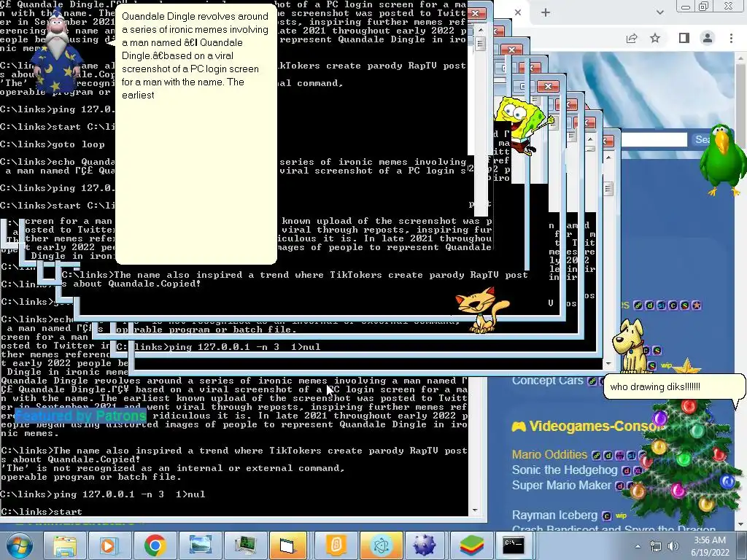Restore down the Chrome window
This screenshot has width=747, height=560.
pyautogui.click(x=704, y=6)
